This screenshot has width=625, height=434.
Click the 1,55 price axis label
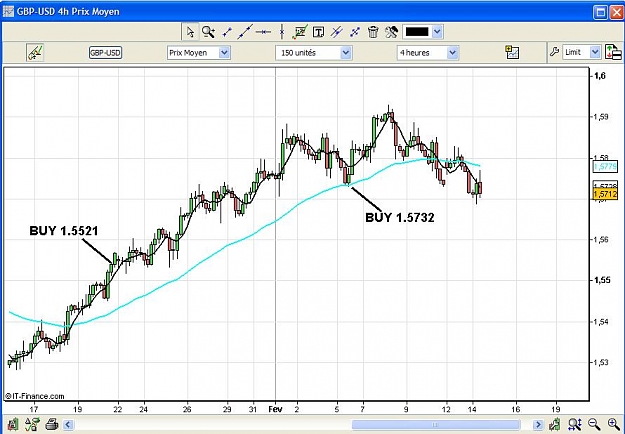coord(602,280)
